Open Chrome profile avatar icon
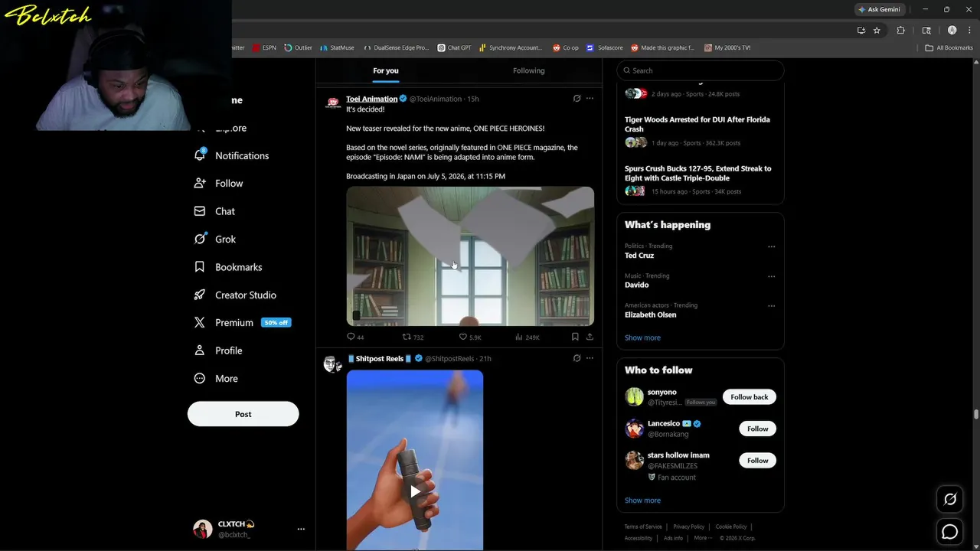 [952, 31]
